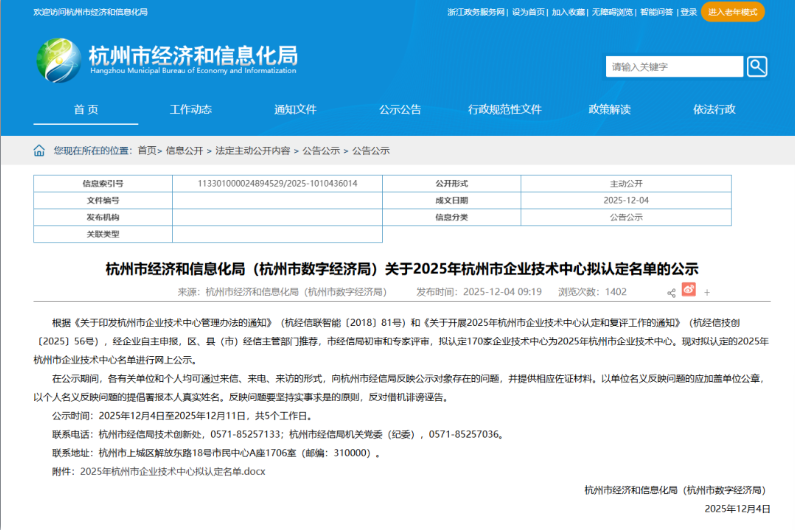Image resolution: width=795 pixels, height=530 pixels.
Task: Expand more share options plus icon
Action: (x=707, y=292)
